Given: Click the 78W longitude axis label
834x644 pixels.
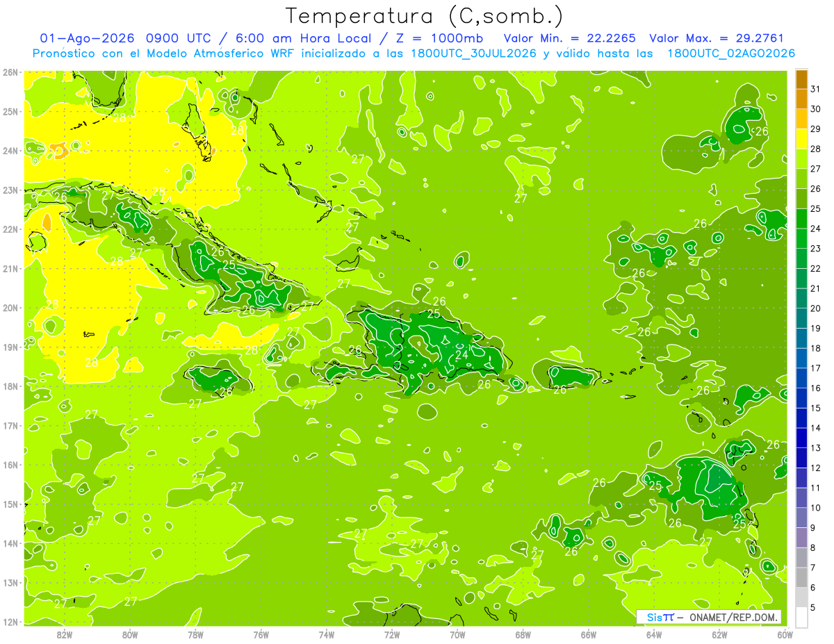Looking at the screenshot, I should pyautogui.click(x=195, y=634).
